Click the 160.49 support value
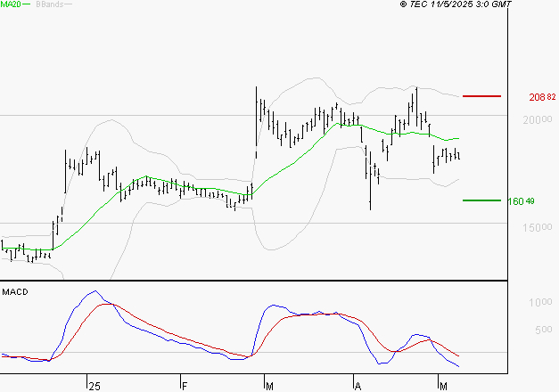Image resolution: width=559 pixels, height=392 pixels. click(x=521, y=201)
